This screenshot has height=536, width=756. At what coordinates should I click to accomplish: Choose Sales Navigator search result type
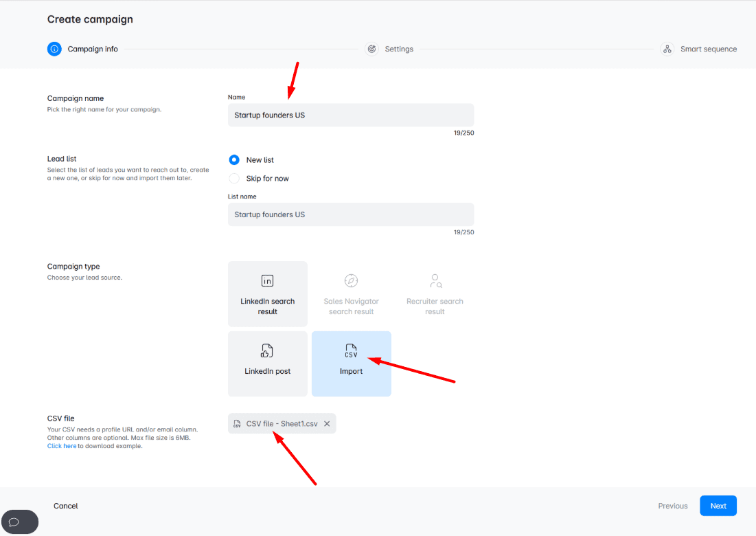click(x=351, y=294)
